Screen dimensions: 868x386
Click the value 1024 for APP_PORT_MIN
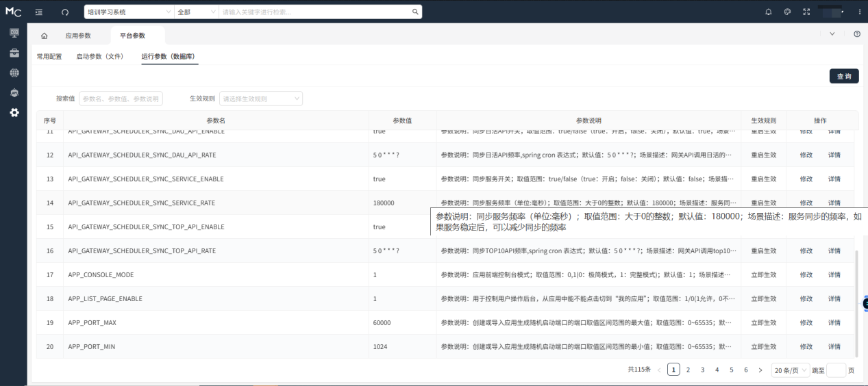pos(402,346)
